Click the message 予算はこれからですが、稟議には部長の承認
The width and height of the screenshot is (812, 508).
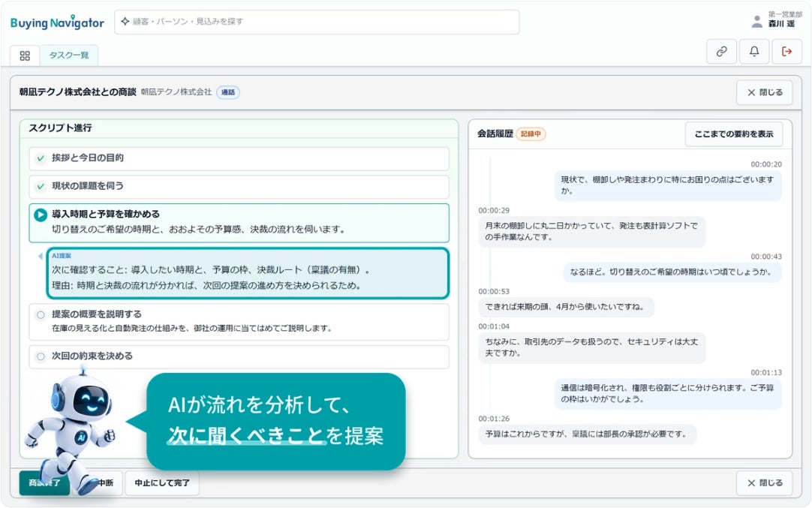click(587, 434)
